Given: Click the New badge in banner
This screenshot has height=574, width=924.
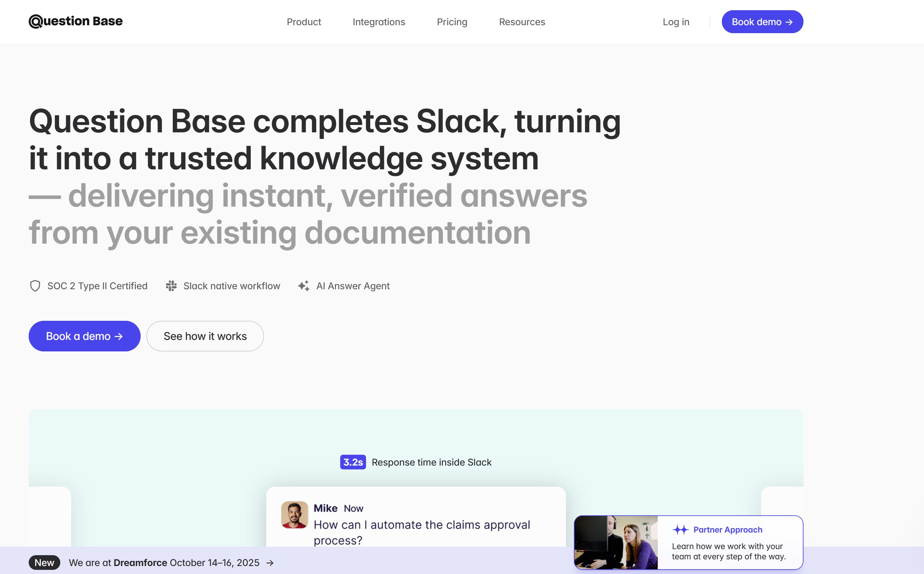Looking at the screenshot, I should 44,562.
